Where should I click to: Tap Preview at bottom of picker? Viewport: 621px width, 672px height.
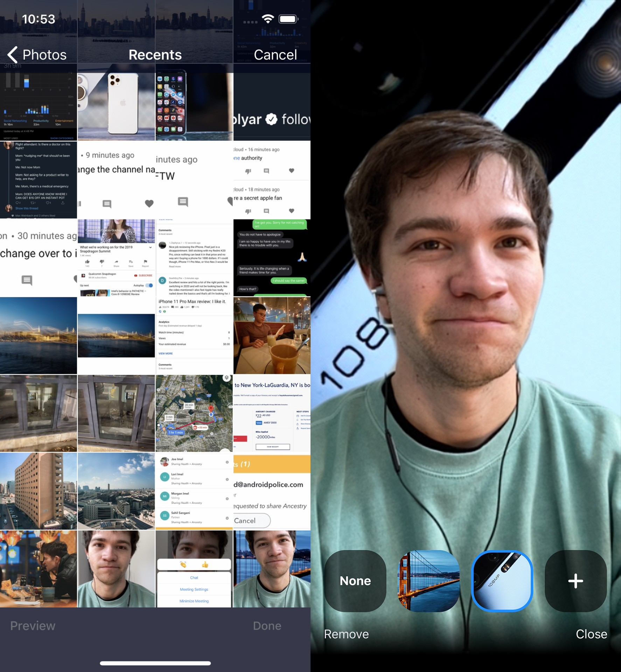33,625
